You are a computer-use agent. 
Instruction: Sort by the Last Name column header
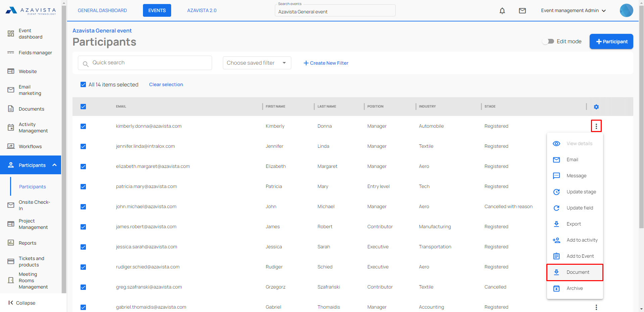click(x=327, y=107)
